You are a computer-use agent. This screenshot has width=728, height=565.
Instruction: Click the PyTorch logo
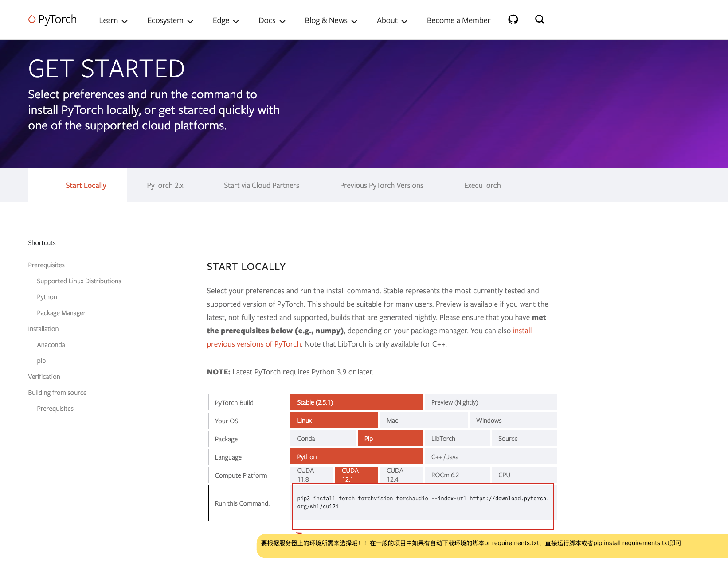tap(52, 19)
